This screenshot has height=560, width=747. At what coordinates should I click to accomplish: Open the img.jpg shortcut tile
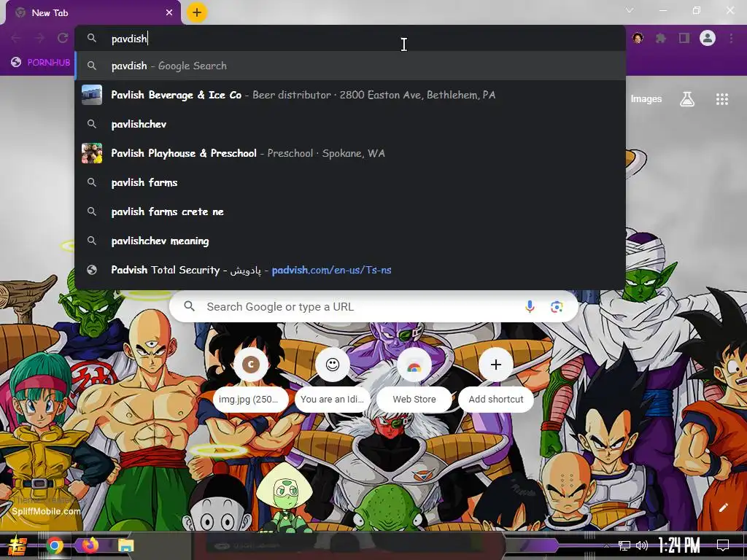[x=251, y=381]
